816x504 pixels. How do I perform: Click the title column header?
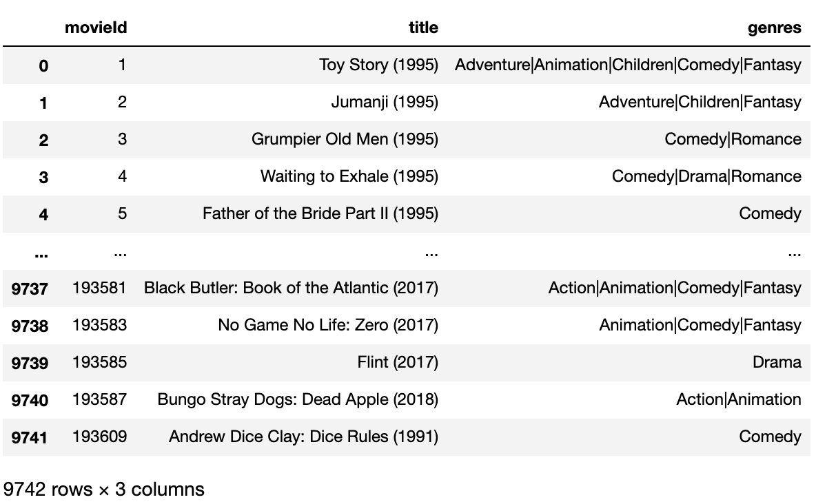click(x=423, y=28)
